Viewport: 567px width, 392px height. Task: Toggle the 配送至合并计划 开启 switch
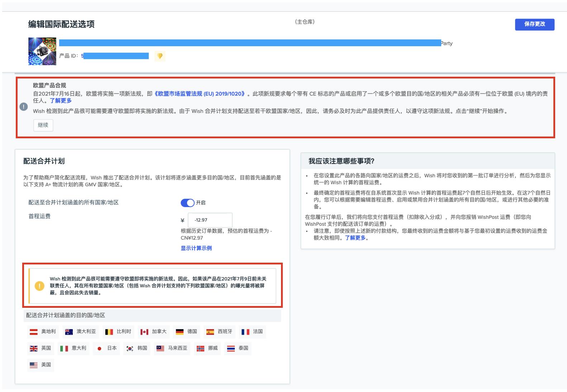[187, 203]
